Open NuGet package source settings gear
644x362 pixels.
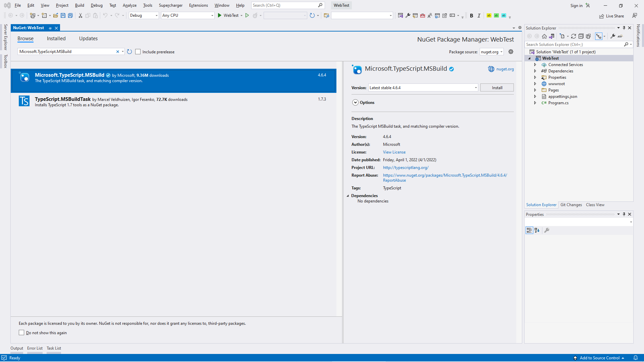(511, 52)
